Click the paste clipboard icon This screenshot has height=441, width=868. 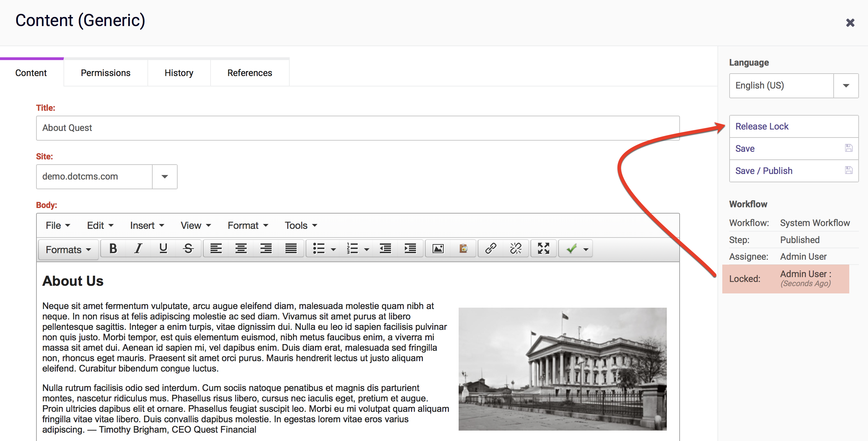(463, 249)
